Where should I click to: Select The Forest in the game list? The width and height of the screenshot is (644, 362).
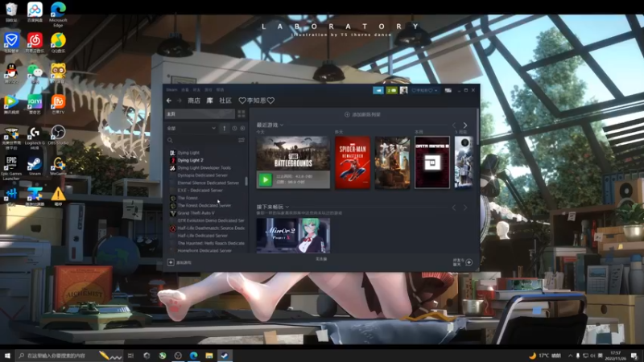pos(188,198)
